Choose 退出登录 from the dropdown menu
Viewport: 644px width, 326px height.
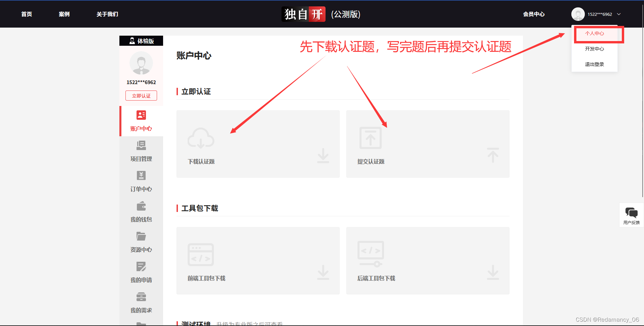click(595, 64)
